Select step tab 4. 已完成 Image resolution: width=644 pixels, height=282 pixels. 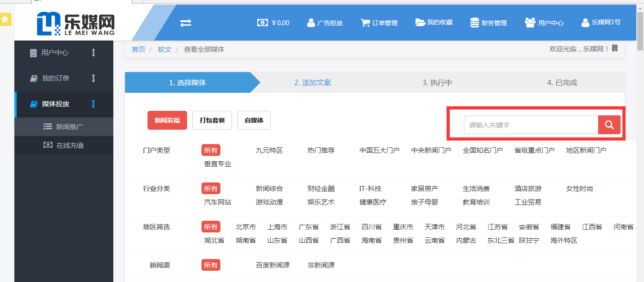[562, 83]
